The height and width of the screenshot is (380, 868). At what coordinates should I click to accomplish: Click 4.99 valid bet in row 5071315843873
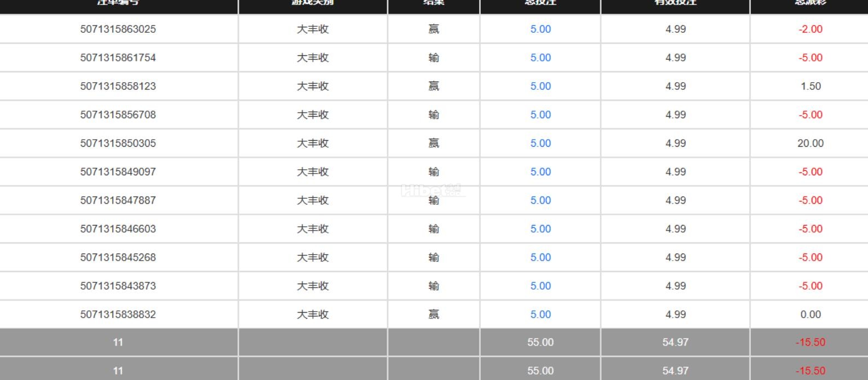675,285
